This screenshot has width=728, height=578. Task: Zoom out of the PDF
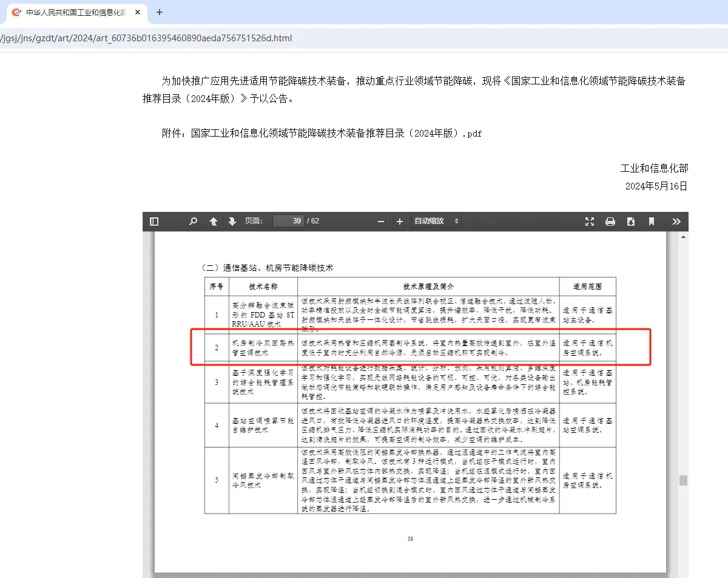pyautogui.click(x=381, y=221)
